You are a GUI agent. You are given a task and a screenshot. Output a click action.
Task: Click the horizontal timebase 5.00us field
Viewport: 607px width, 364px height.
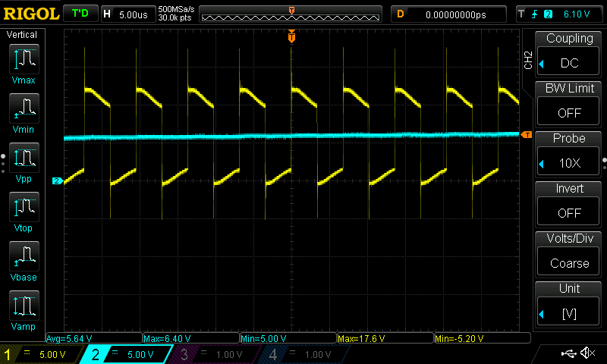(128, 14)
